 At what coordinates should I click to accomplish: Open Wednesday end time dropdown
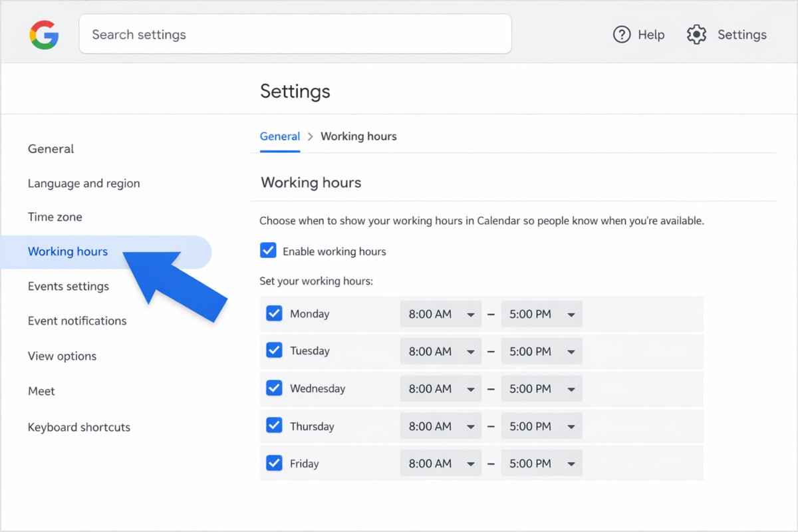pos(541,389)
